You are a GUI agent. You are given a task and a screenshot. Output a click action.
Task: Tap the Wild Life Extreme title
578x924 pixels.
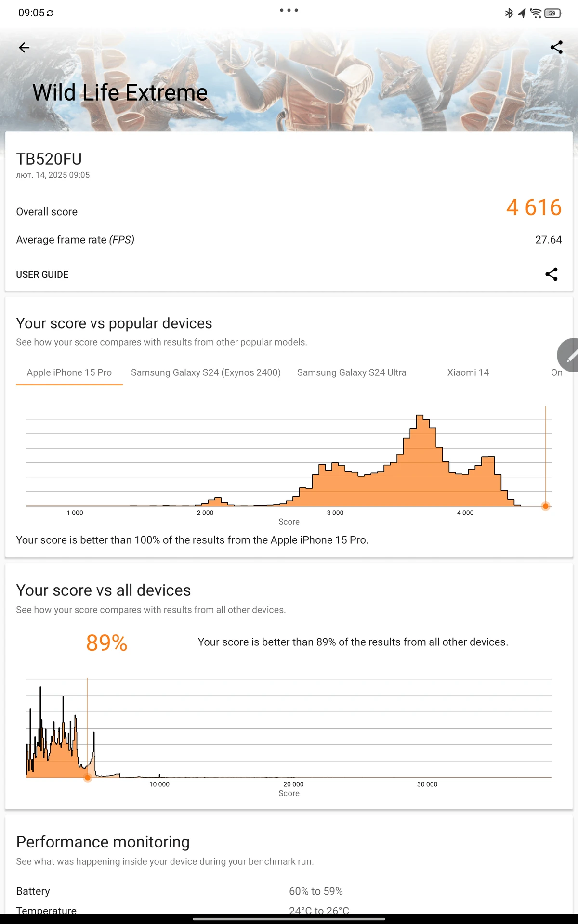[x=120, y=93]
